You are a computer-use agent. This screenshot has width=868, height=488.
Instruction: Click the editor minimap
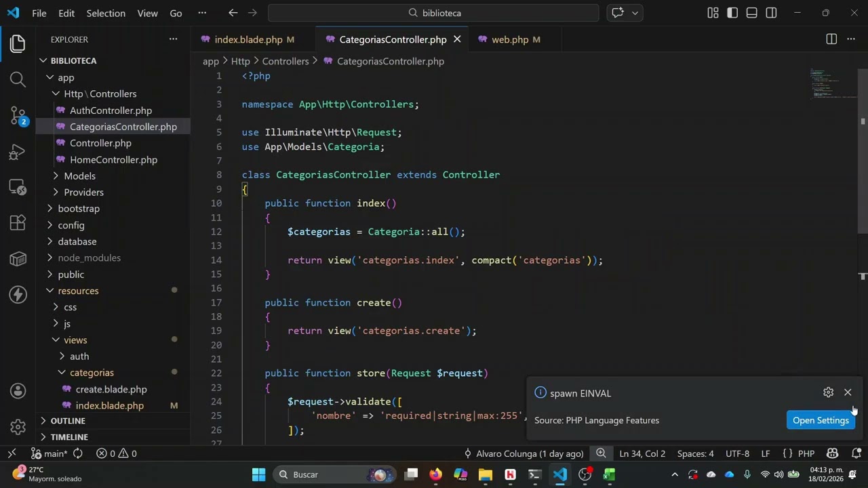(x=833, y=84)
